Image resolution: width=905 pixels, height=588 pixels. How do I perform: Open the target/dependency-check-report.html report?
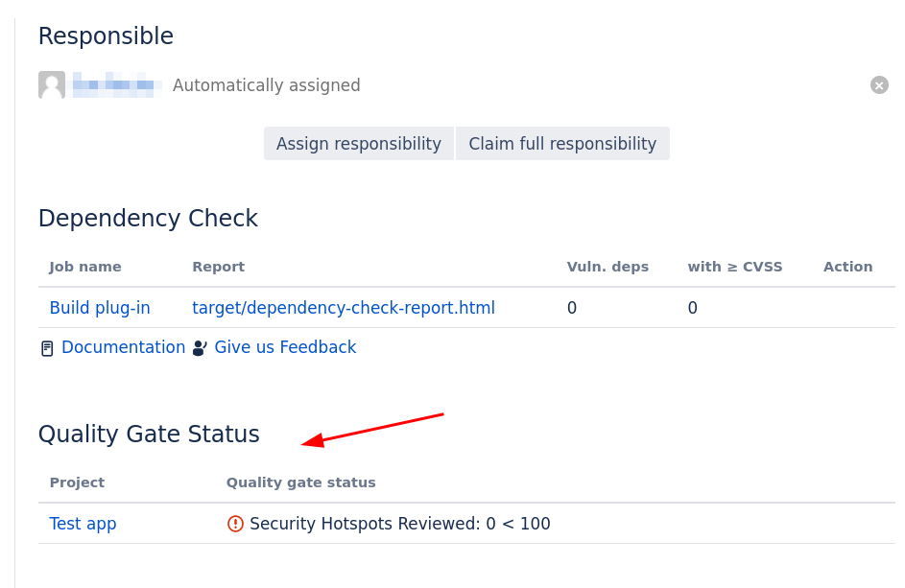(x=344, y=308)
